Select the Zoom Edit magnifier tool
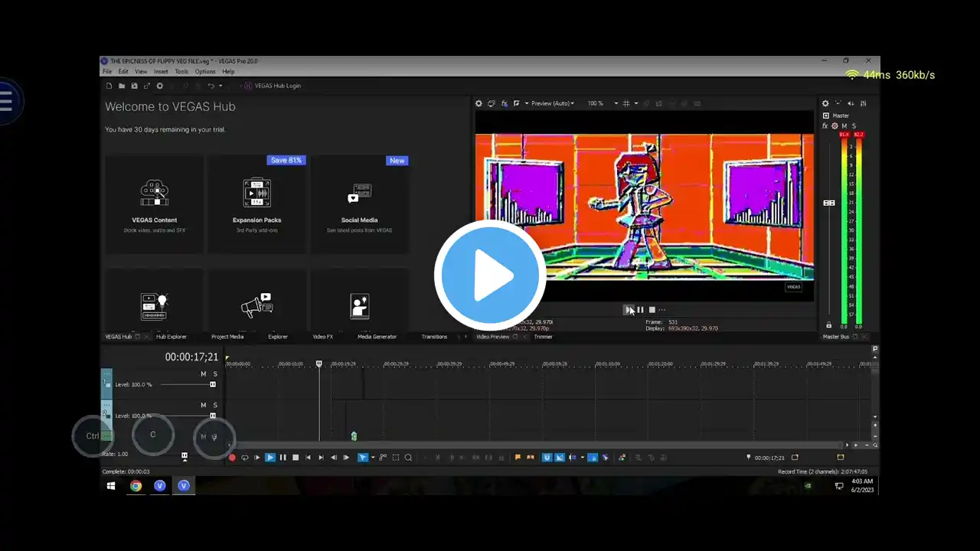This screenshot has width=980, height=551. pos(408,458)
